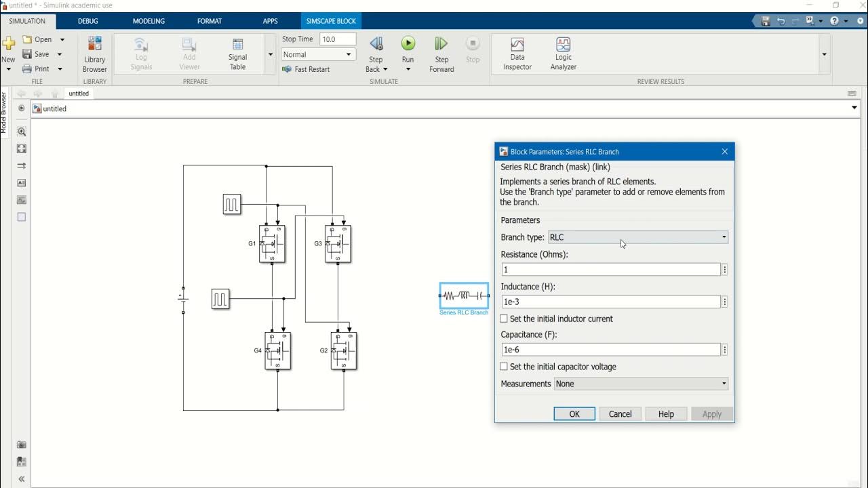This screenshot has height=488, width=868.
Task: Switch to the Modeling tab
Action: [149, 21]
